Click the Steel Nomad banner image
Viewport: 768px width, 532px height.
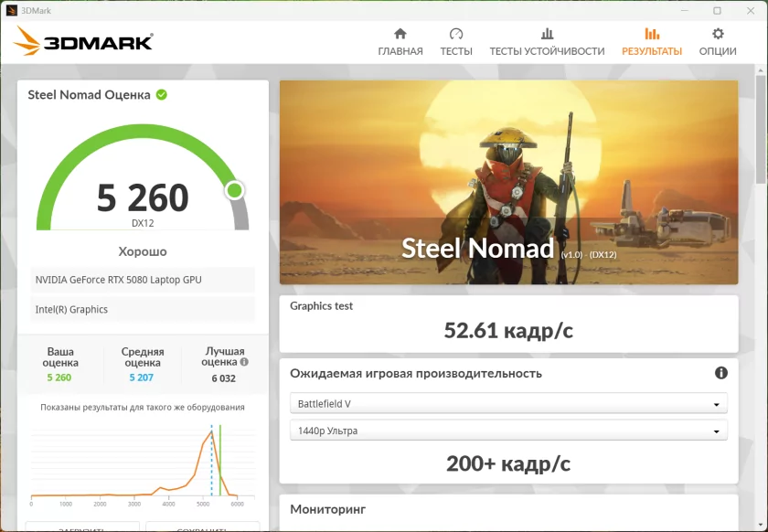pos(508,183)
